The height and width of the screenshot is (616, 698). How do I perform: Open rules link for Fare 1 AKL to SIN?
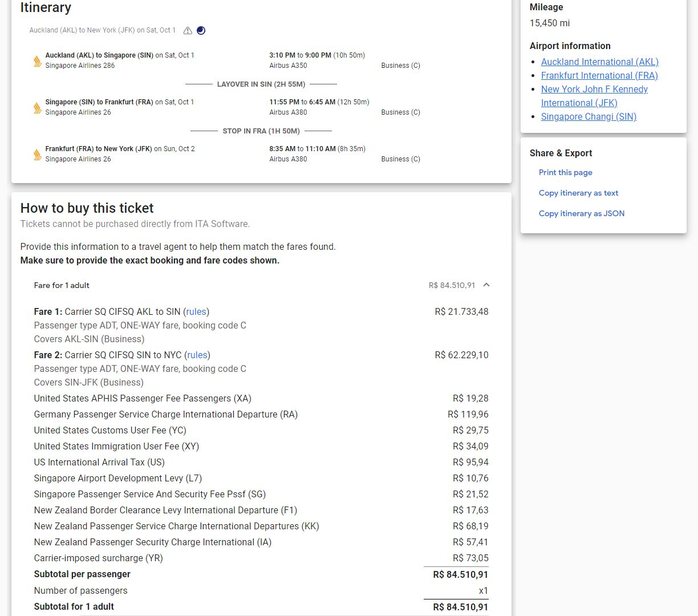click(196, 311)
